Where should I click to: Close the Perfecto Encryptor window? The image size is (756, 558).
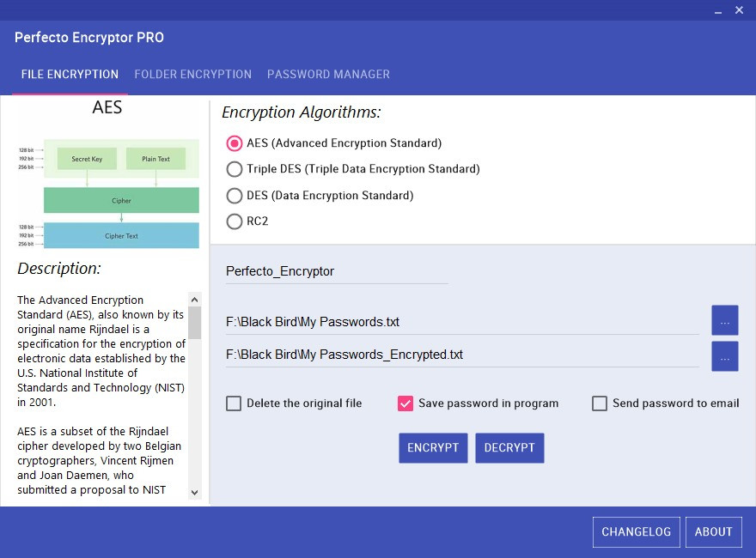[739, 10]
